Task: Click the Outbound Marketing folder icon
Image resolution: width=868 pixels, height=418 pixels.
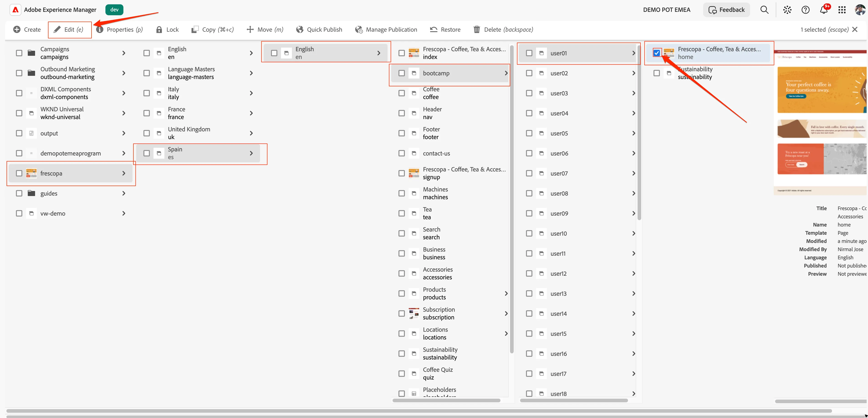Action: pos(31,73)
